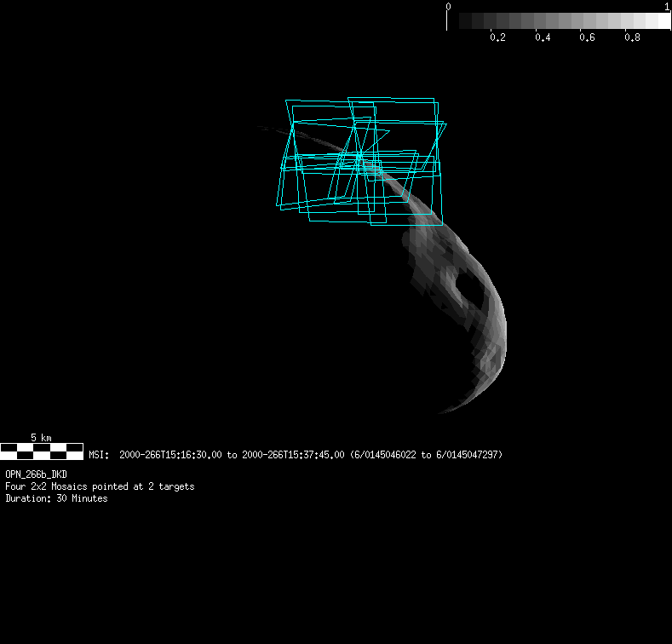Viewport: 672px width, 644px height.
Task: Click the checkered 5 km scale bar
Action: [x=42, y=451]
